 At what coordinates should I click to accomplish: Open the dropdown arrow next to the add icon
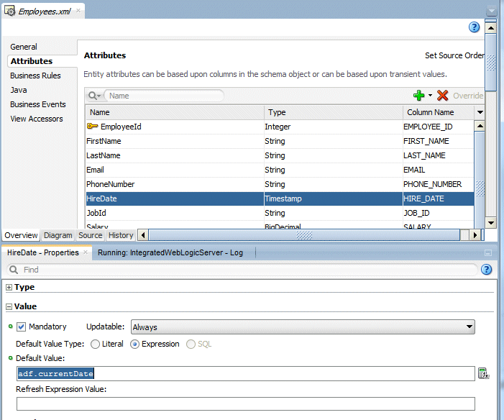tap(430, 96)
